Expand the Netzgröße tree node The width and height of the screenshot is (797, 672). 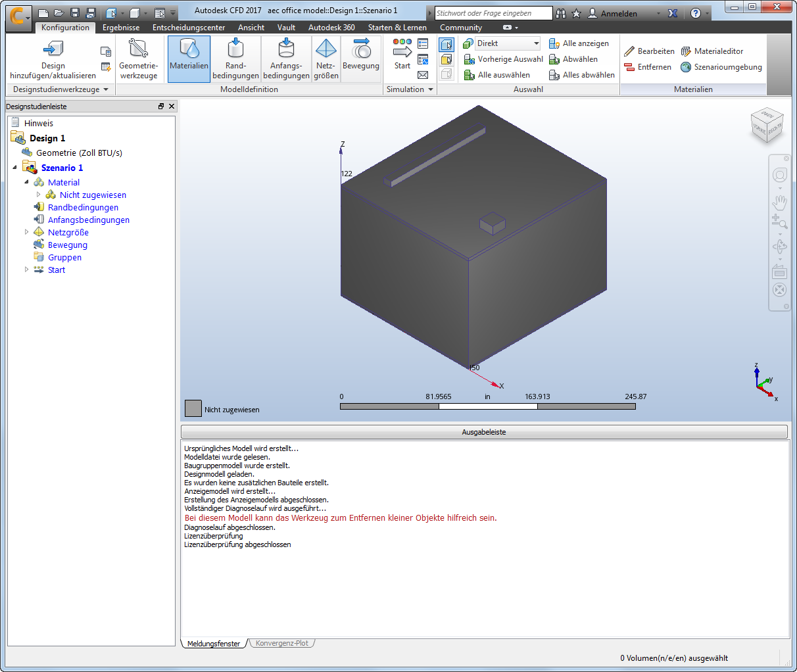point(26,232)
